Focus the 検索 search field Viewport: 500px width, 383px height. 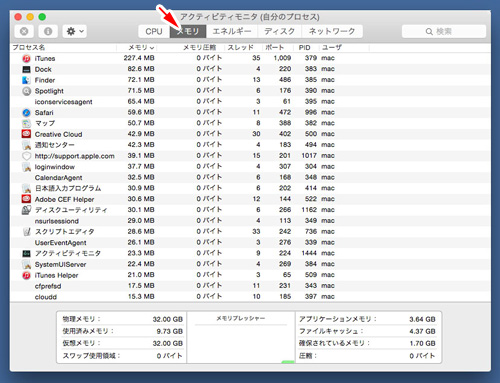pos(444,31)
